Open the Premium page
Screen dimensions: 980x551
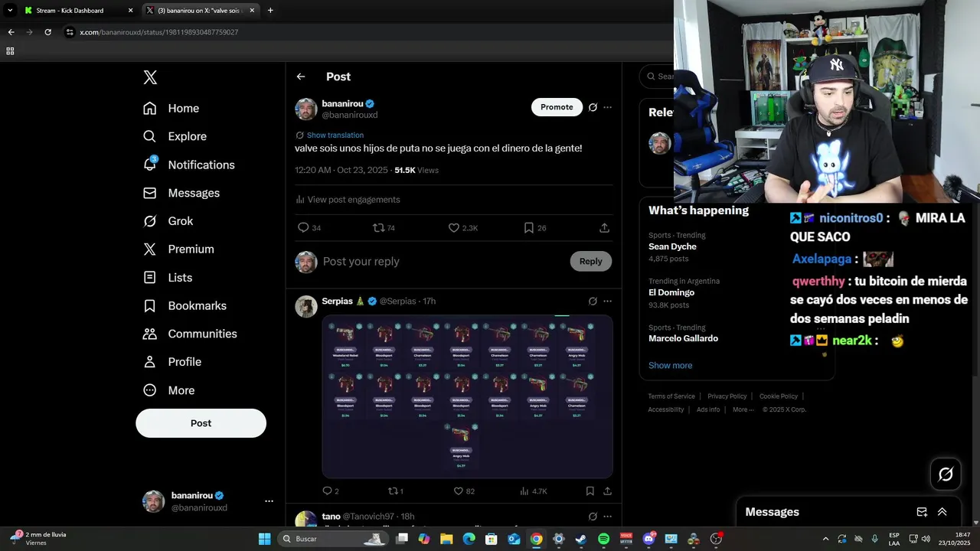(x=178, y=249)
